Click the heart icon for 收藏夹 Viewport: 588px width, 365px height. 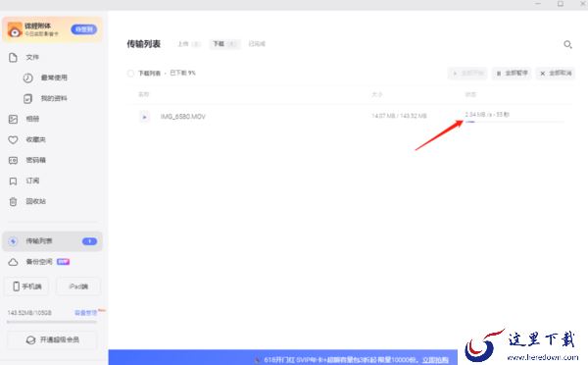(13, 139)
